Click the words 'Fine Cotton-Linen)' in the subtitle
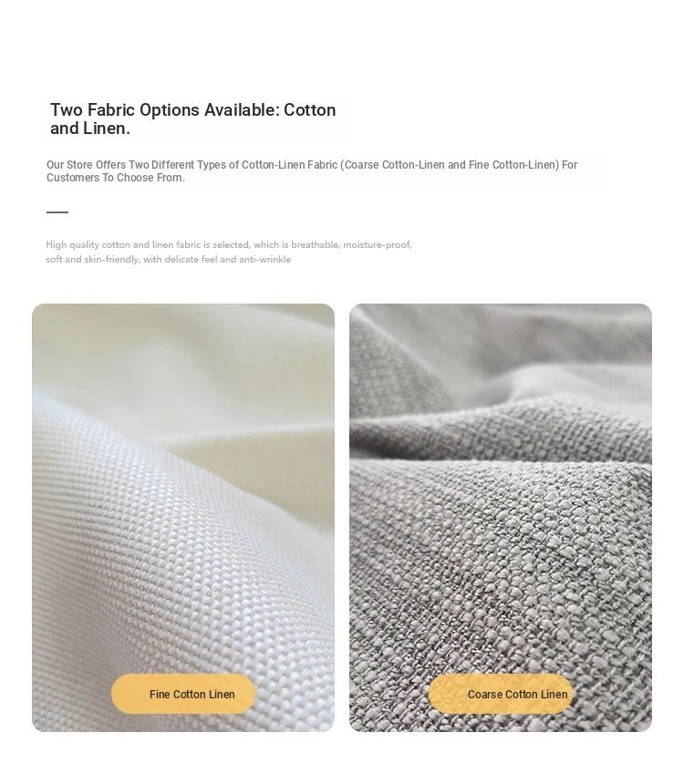 coord(513,164)
